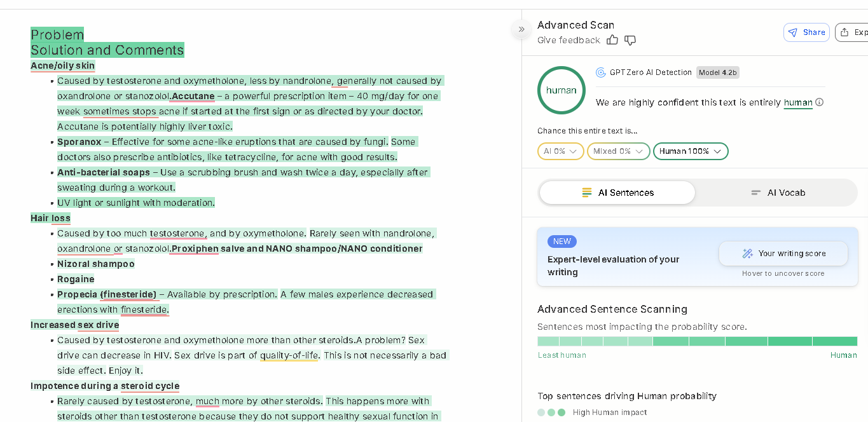
Task: Click the GPTZero AI Detection logo icon
Action: [x=600, y=72]
